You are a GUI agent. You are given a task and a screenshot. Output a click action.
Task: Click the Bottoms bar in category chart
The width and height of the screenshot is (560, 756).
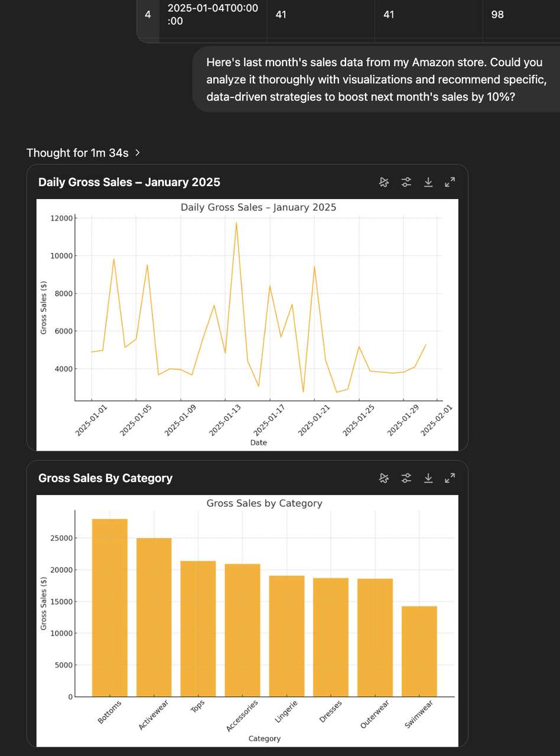109,608
